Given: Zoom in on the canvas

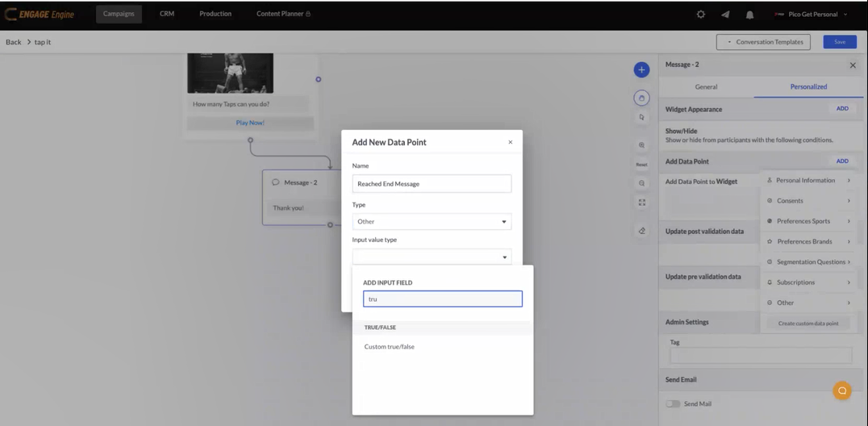Looking at the screenshot, I should [641, 146].
